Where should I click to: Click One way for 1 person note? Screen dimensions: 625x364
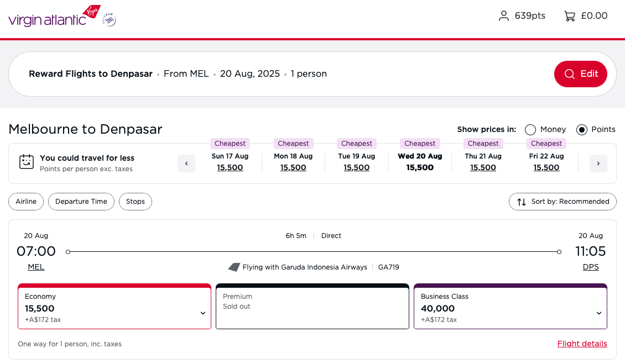pos(70,344)
